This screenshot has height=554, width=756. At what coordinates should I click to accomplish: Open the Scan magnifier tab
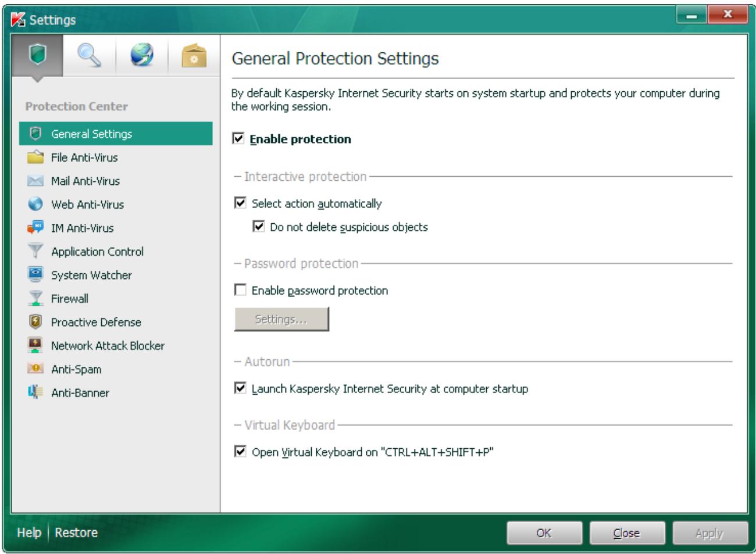(89, 56)
